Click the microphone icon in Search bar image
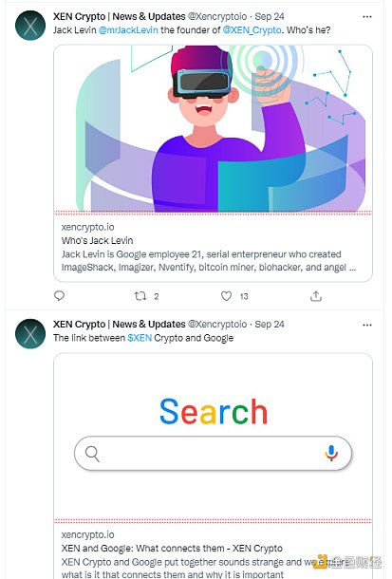The image size is (392, 579). coord(331,453)
